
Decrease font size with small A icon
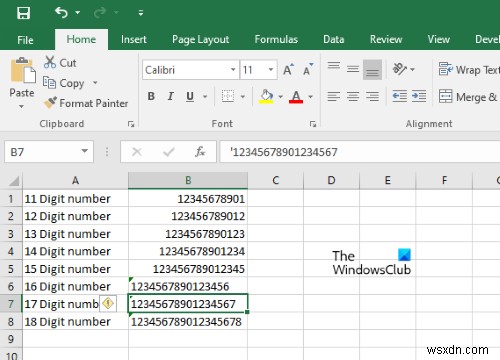tap(308, 69)
